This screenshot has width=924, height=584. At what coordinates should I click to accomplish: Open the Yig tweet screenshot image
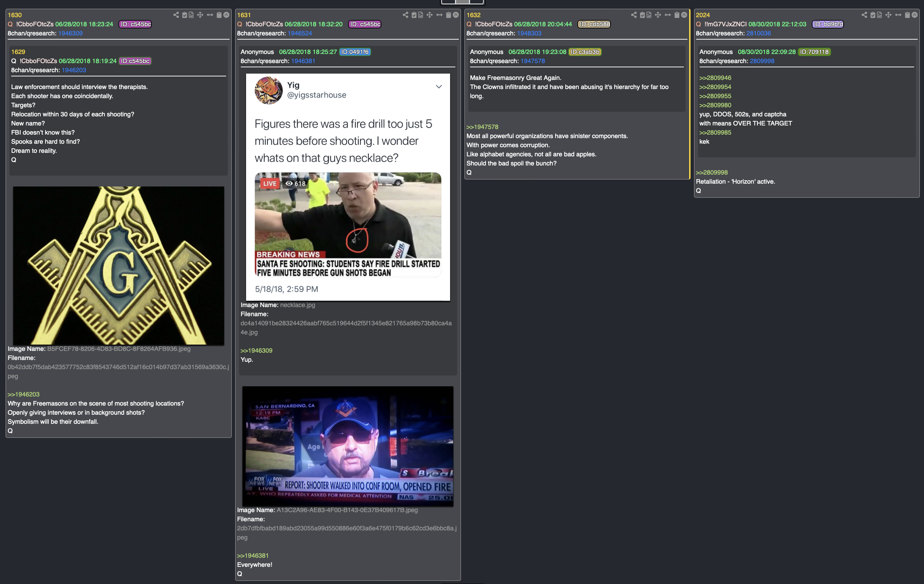pyautogui.click(x=348, y=187)
